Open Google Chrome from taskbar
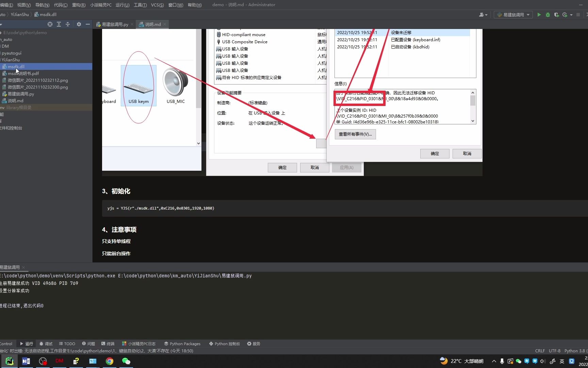 coord(110,361)
